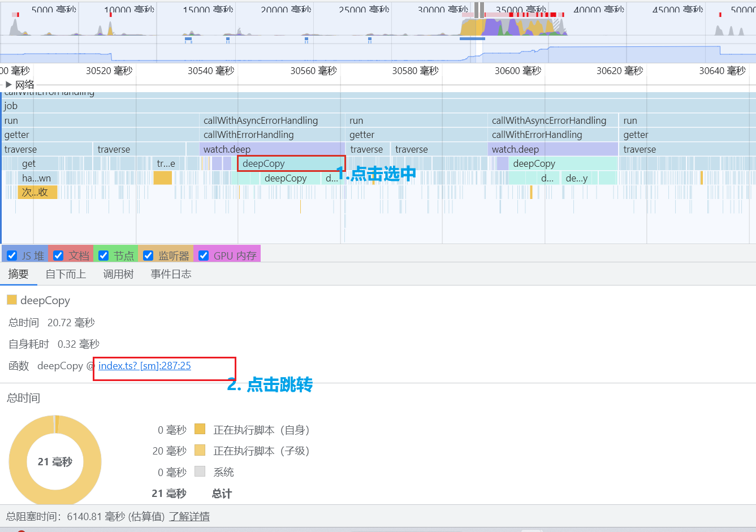Switch to the 摘要 tab
Image resolution: width=756 pixels, height=532 pixels.
point(18,274)
